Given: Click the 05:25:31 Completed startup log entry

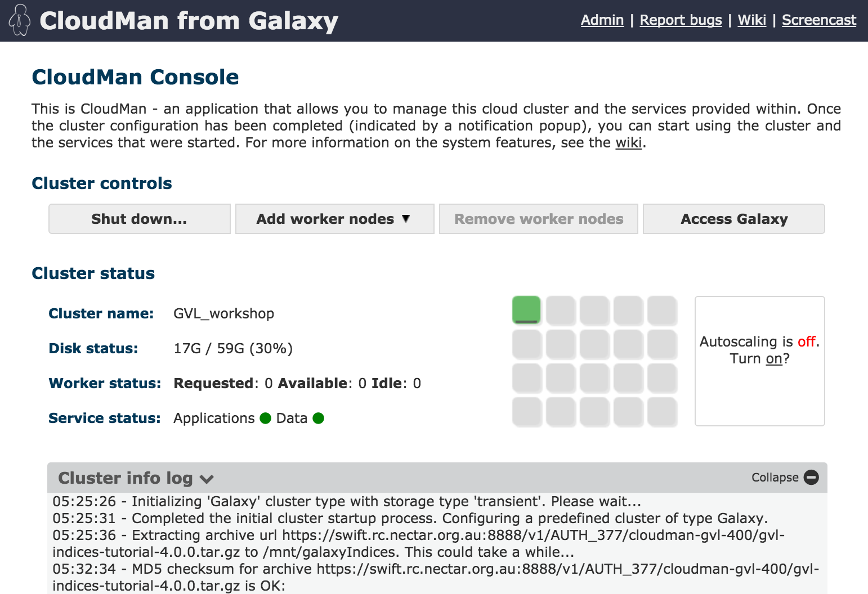Looking at the screenshot, I should [410, 518].
